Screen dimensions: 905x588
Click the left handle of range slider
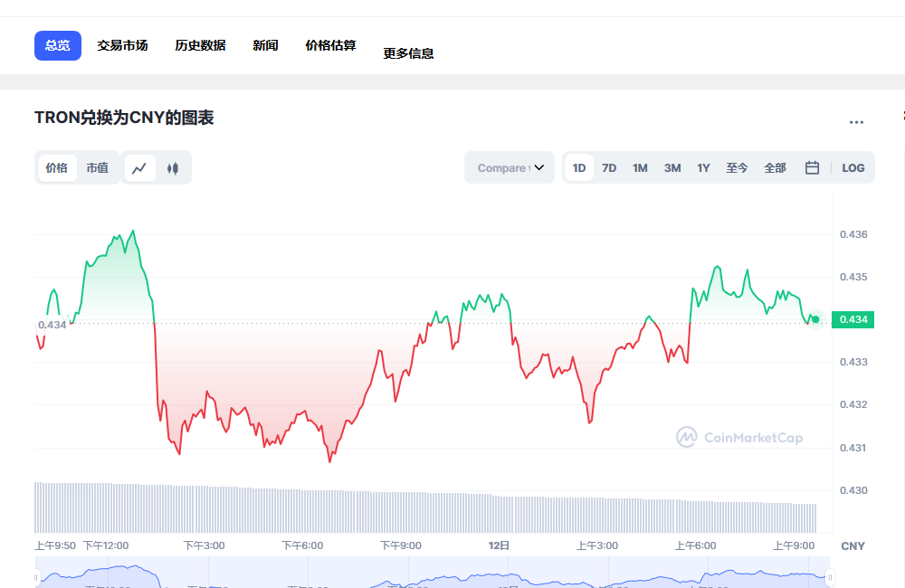(36, 577)
